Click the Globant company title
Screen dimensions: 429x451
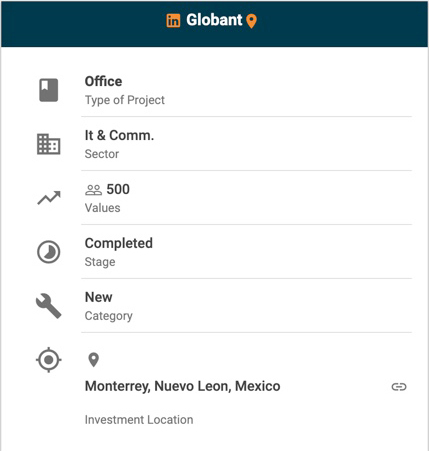214,20
